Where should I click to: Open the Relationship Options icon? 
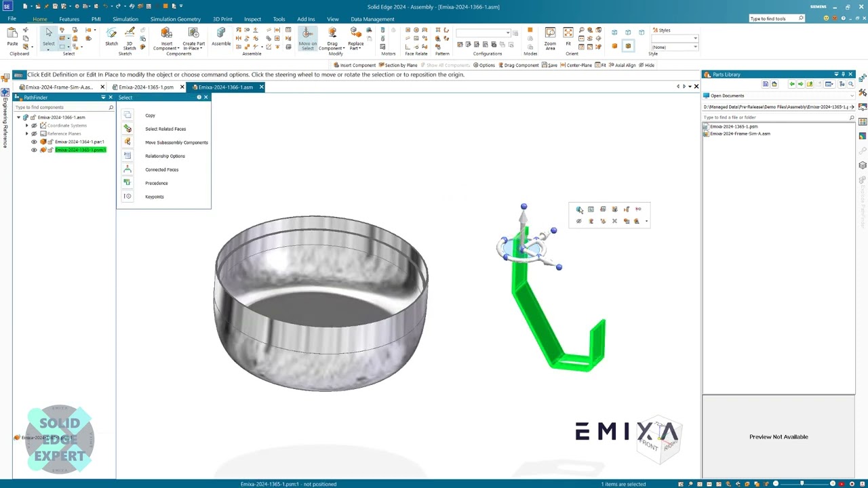(127, 156)
